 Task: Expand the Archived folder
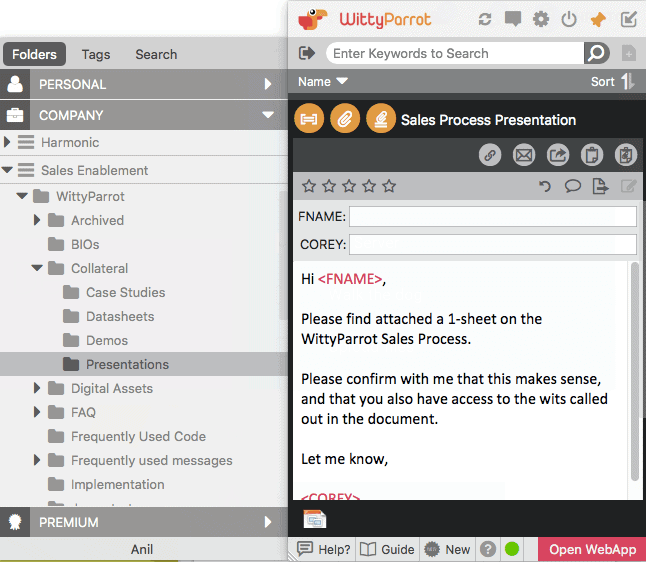(x=38, y=220)
